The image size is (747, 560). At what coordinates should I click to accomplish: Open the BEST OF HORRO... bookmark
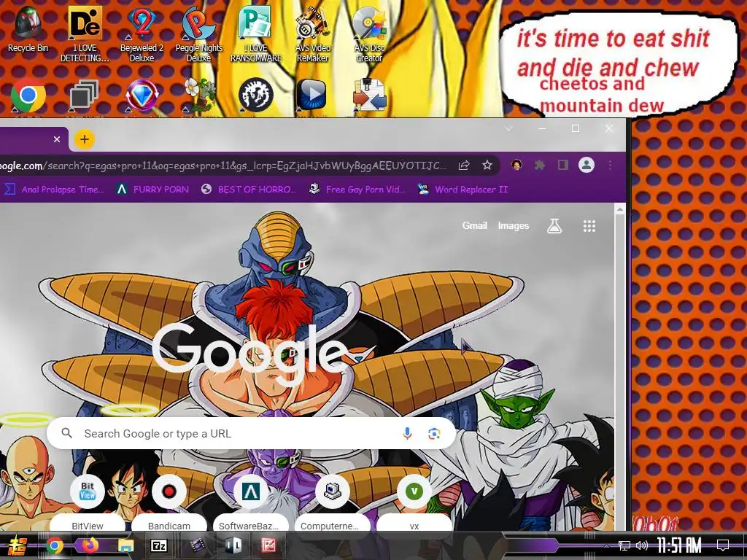click(248, 190)
